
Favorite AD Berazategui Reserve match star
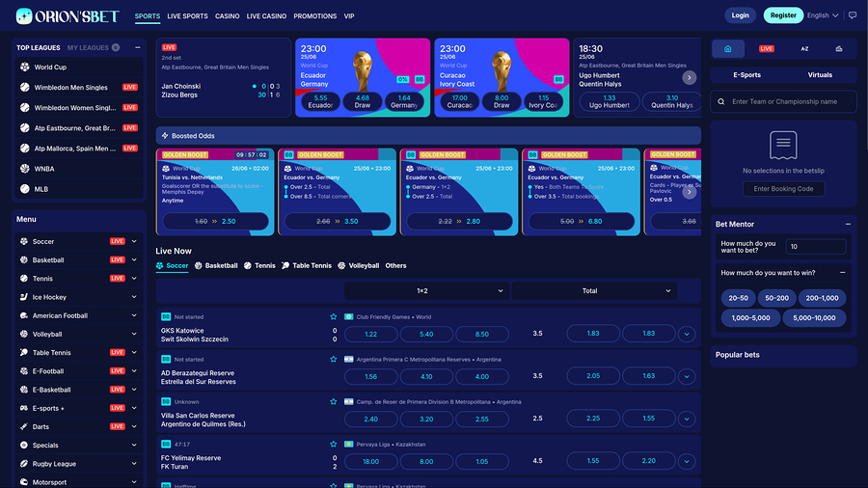click(334, 360)
